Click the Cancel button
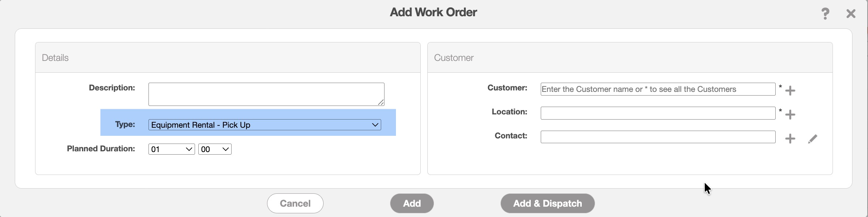Image resolution: width=868 pixels, height=217 pixels. pyautogui.click(x=295, y=203)
